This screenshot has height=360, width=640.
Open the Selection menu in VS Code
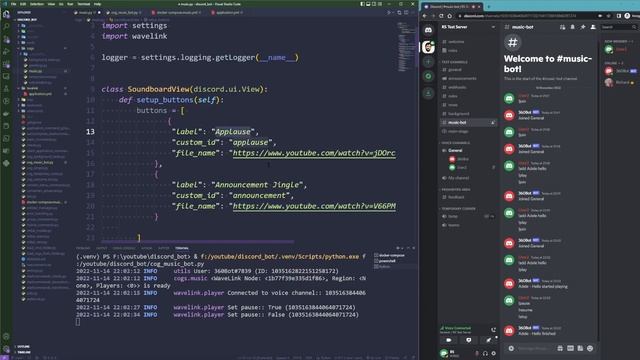[36, 4]
